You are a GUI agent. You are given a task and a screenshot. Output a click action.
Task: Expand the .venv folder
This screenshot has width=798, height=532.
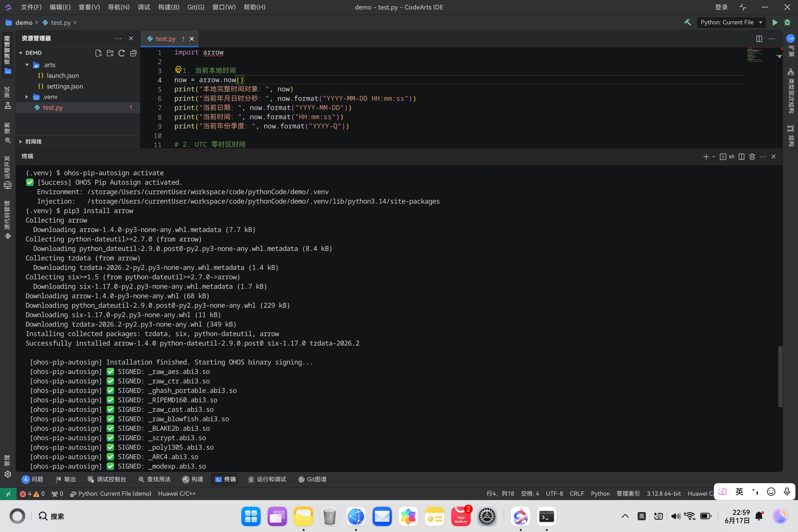27,97
